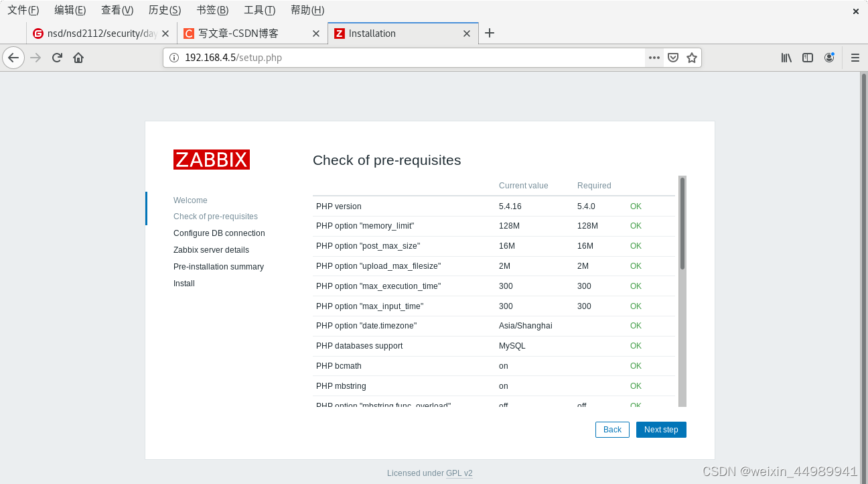Click OK status in PHP version row

point(636,206)
